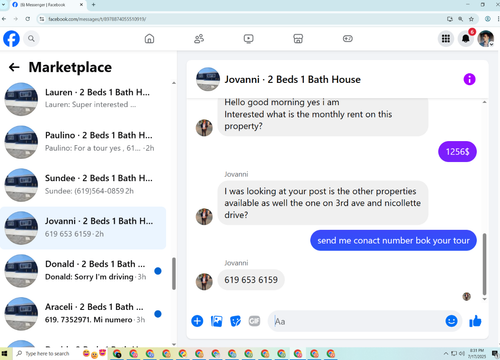500x360 pixels.
Task: Click Jovanni's avatar beside the phone number message
Action: click(x=204, y=282)
